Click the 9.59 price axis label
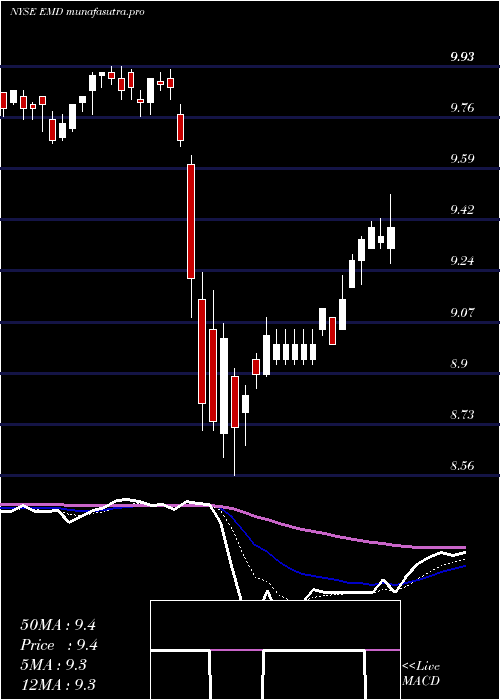This screenshot has width=500, height=700. click(462, 158)
